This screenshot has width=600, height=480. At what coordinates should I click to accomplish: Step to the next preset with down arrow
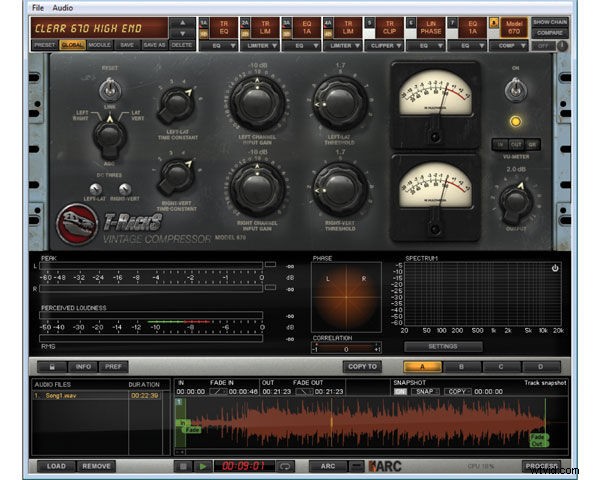(x=183, y=34)
